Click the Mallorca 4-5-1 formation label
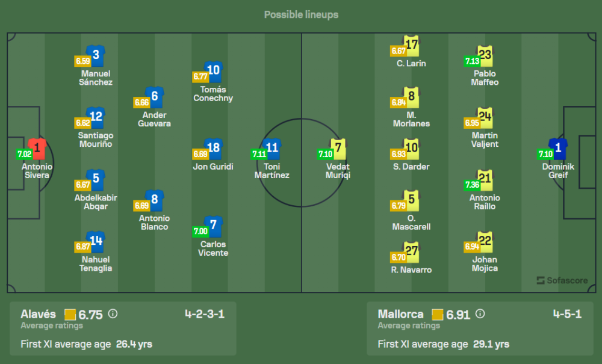This screenshot has width=602, height=364. [x=567, y=314]
